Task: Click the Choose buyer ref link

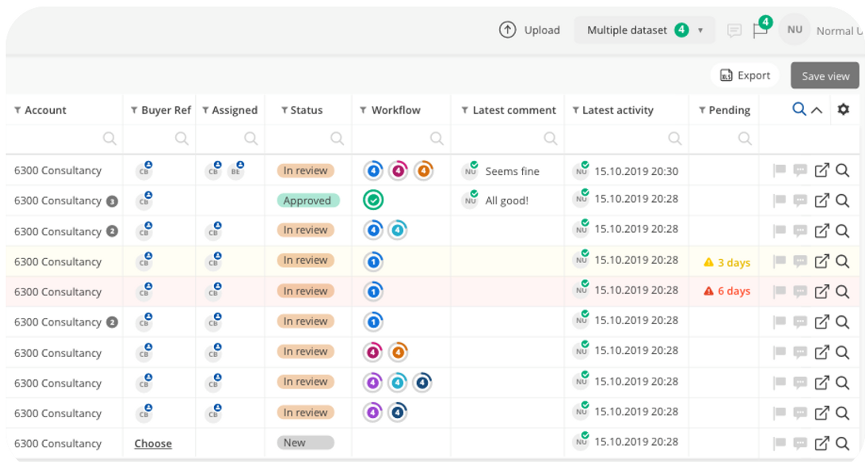Action: tap(153, 443)
